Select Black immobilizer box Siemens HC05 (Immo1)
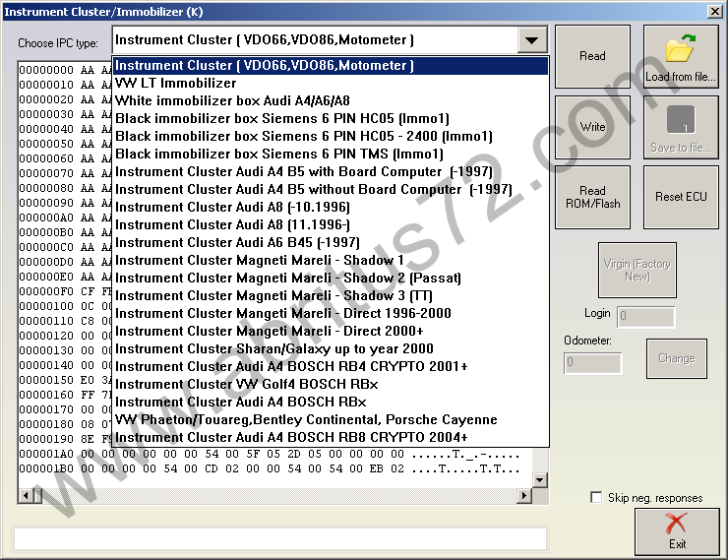Viewport: 728px width, 560px height. [331, 118]
